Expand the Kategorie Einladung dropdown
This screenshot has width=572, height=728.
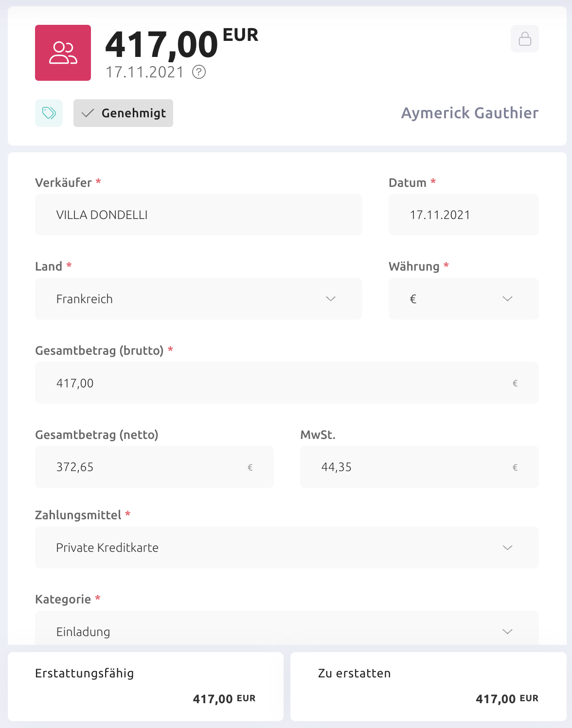(287, 628)
